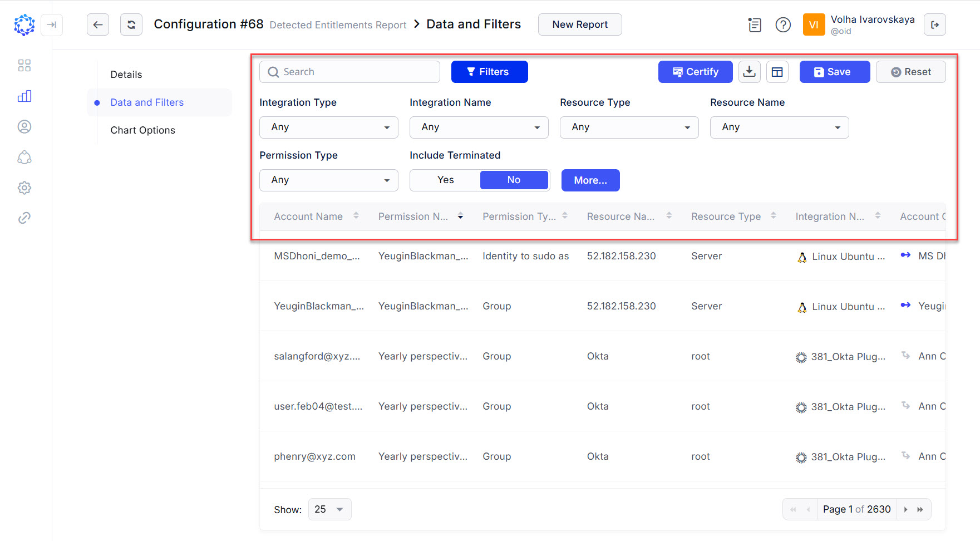The width and height of the screenshot is (980, 541).
Task: Select the reports bar-chart icon in sidebar
Action: (x=24, y=96)
